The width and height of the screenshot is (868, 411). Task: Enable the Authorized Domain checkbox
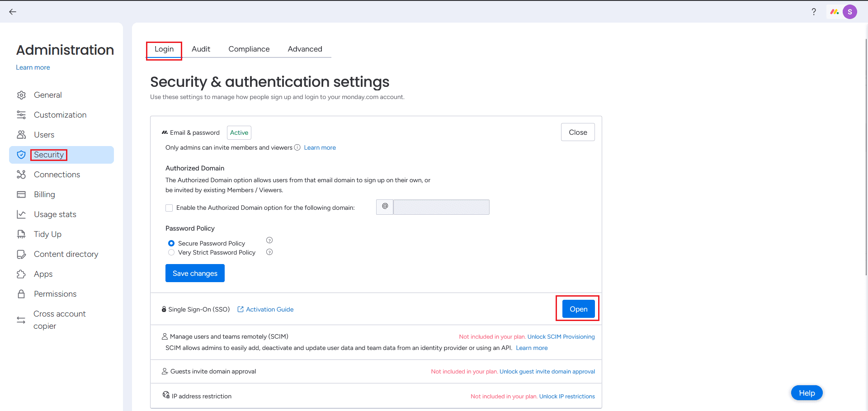(169, 208)
